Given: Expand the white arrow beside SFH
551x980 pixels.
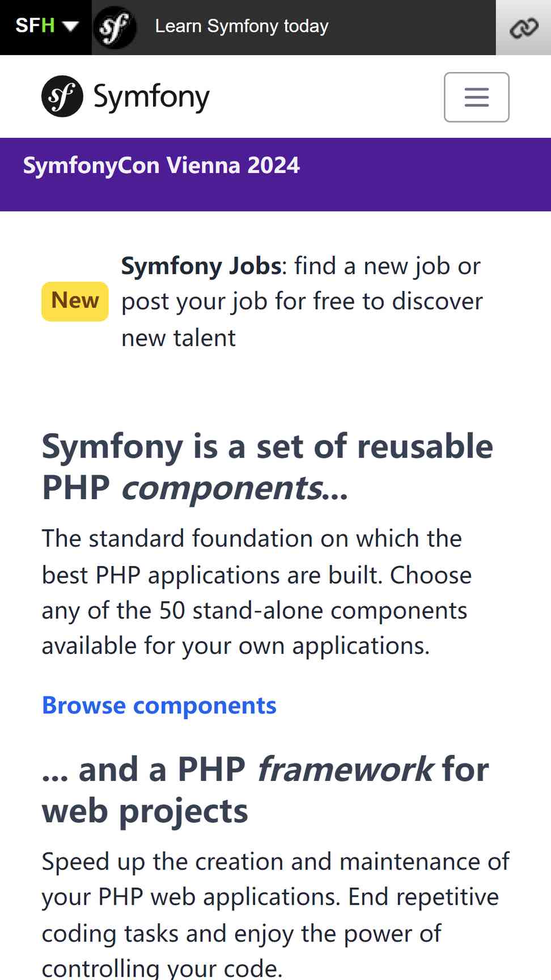Looking at the screenshot, I should (x=70, y=27).
